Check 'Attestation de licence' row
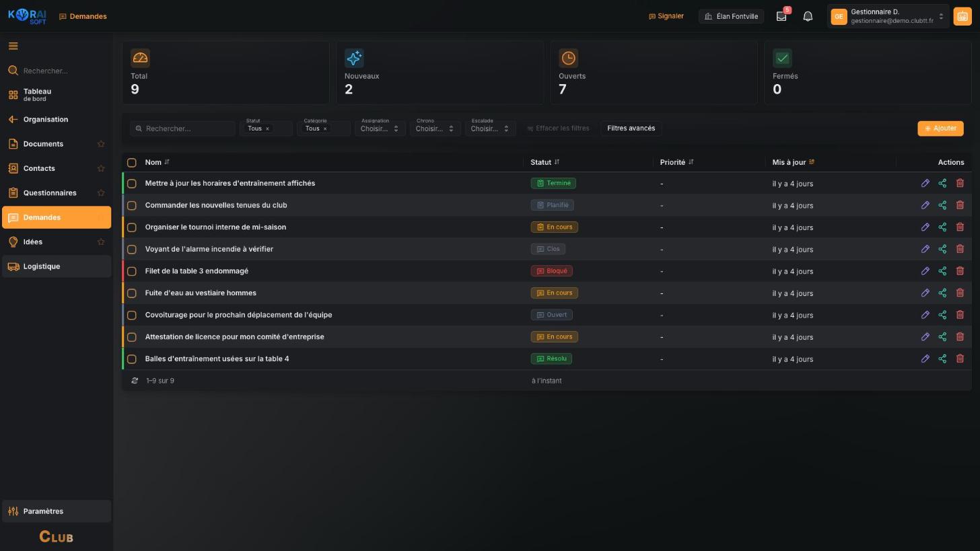Screen dimensions: 980x551 tap(132, 337)
